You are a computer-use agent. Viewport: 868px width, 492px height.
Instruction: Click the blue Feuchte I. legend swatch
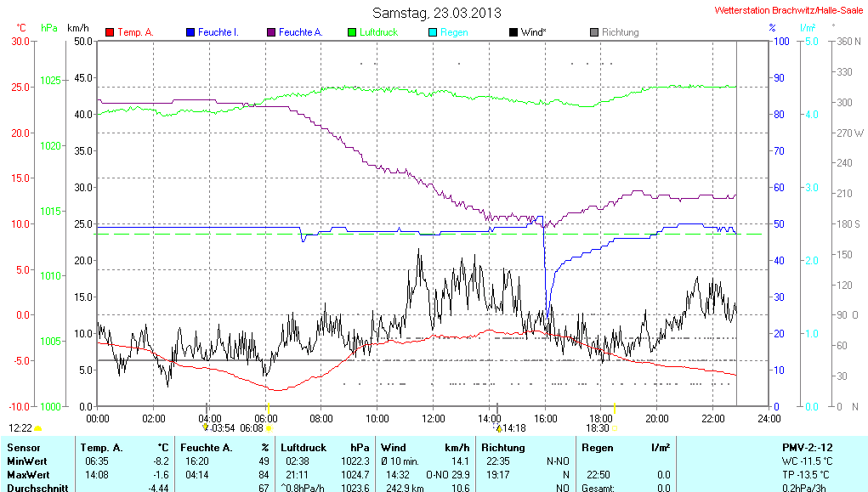click(x=190, y=32)
